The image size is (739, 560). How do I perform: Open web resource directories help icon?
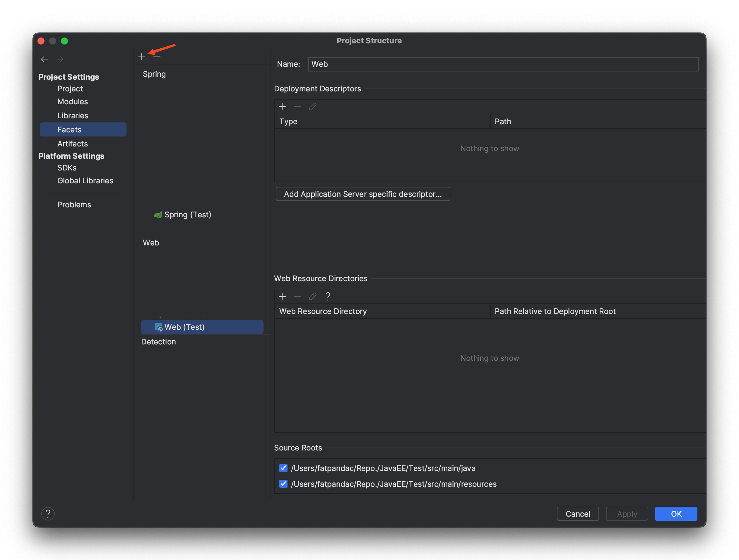coord(328,296)
